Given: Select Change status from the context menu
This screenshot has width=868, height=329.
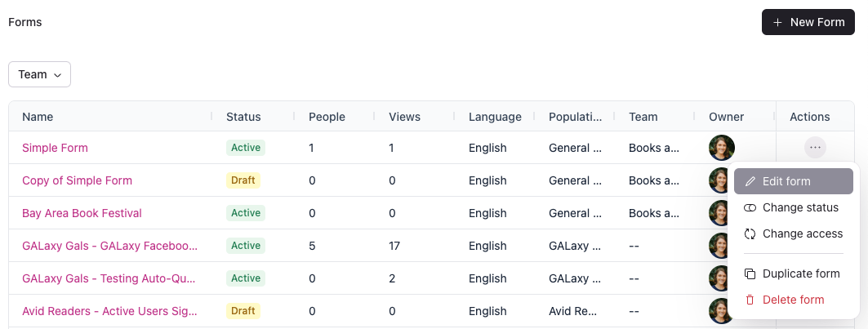Looking at the screenshot, I should [x=800, y=208].
